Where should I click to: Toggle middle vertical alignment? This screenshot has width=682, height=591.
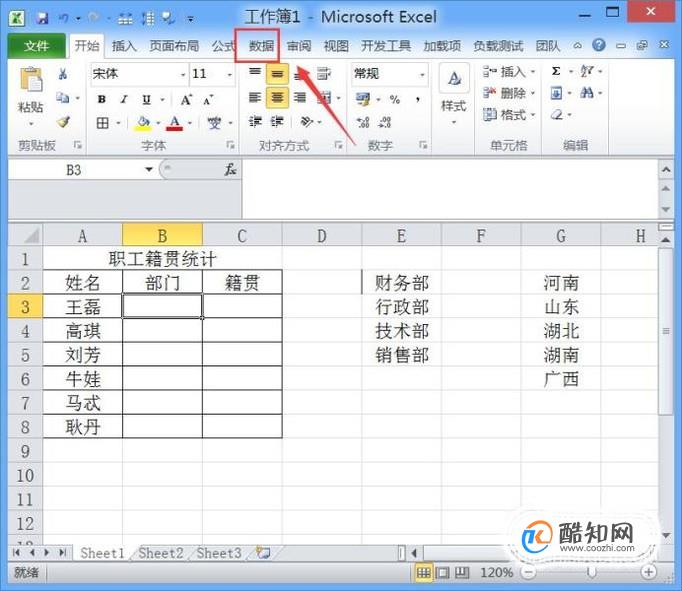click(x=277, y=74)
